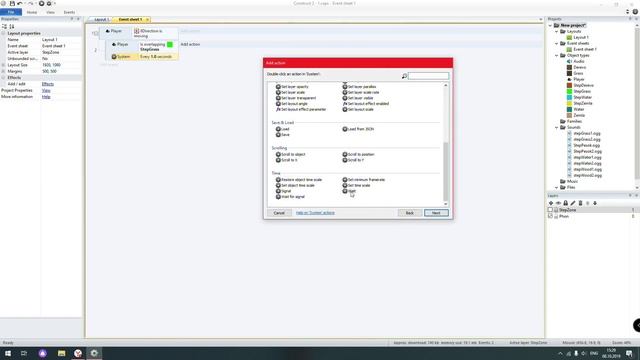The width and height of the screenshot is (640, 360).
Task: Collapse the Layout properties section
Action: (3, 33)
